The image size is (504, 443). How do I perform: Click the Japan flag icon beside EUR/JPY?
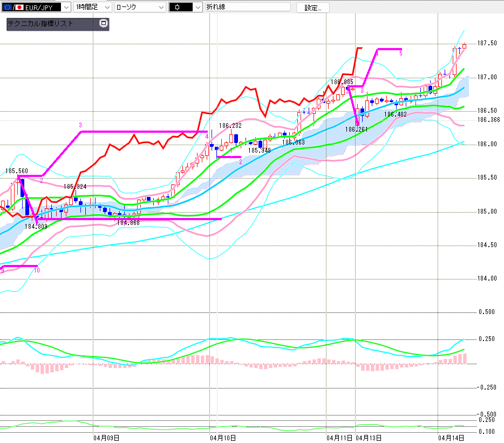tap(19, 7)
